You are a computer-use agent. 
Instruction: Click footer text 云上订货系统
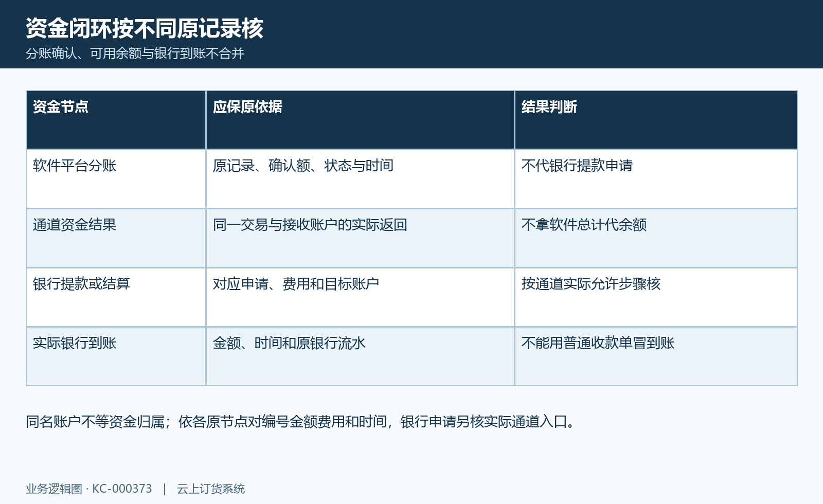pyautogui.click(x=211, y=489)
